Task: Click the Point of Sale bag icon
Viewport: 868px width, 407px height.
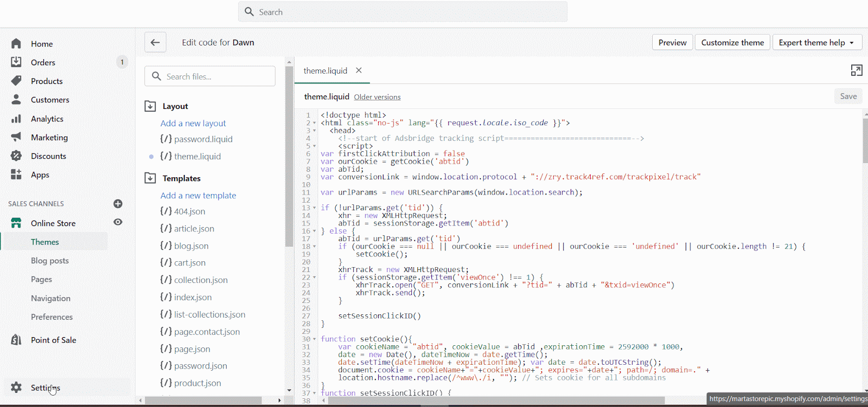Action: click(16, 340)
